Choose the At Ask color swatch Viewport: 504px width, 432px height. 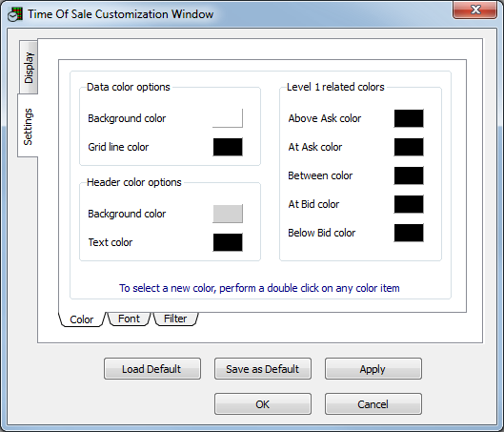coord(409,147)
